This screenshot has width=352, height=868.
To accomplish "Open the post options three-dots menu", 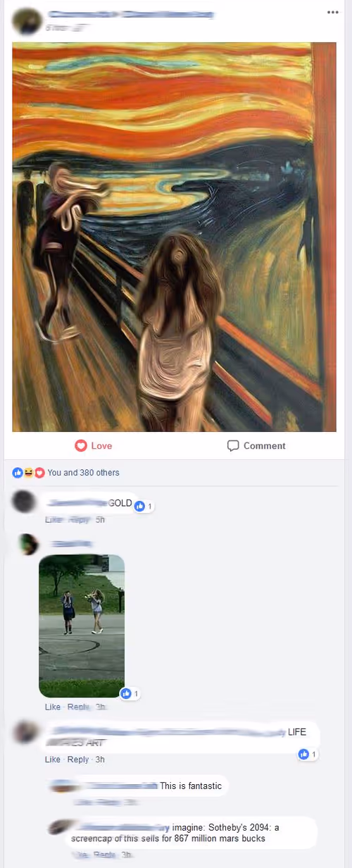I will point(332,12).
